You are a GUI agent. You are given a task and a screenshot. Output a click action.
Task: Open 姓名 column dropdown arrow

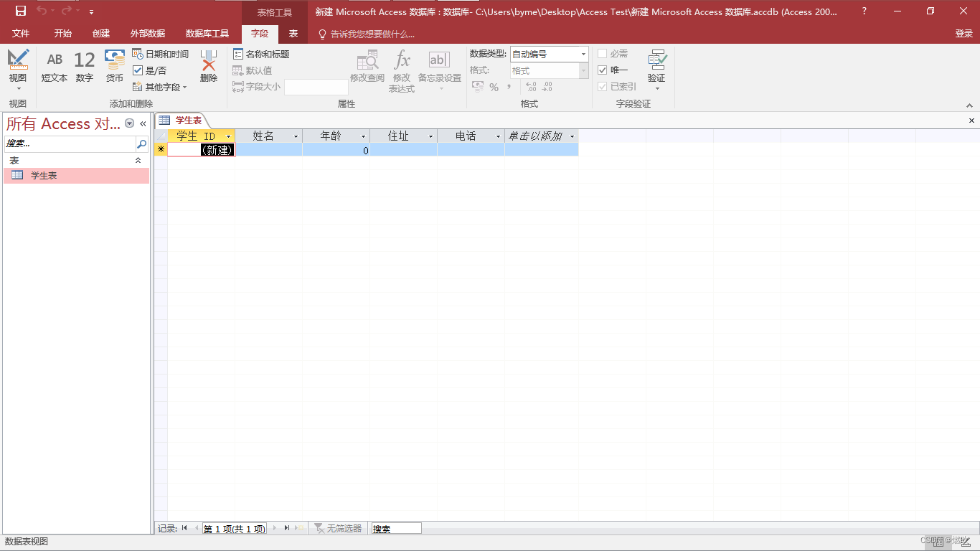296,136
